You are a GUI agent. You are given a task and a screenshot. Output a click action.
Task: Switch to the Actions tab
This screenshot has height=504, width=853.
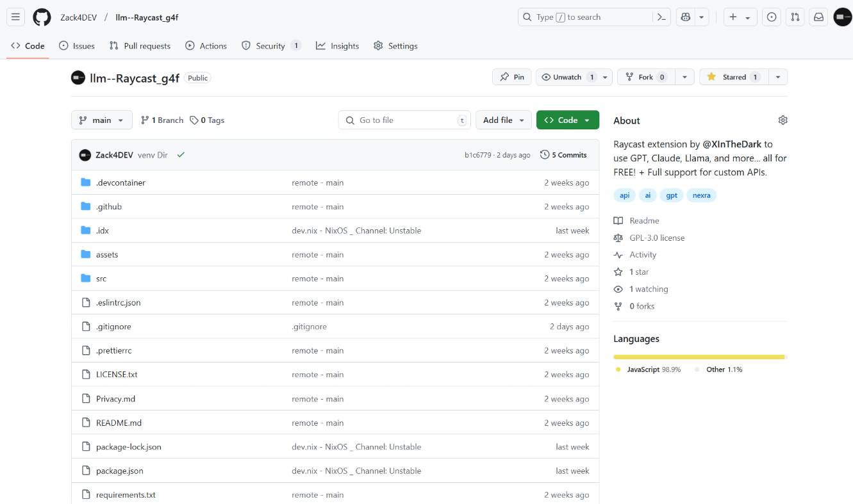(206, 46)
